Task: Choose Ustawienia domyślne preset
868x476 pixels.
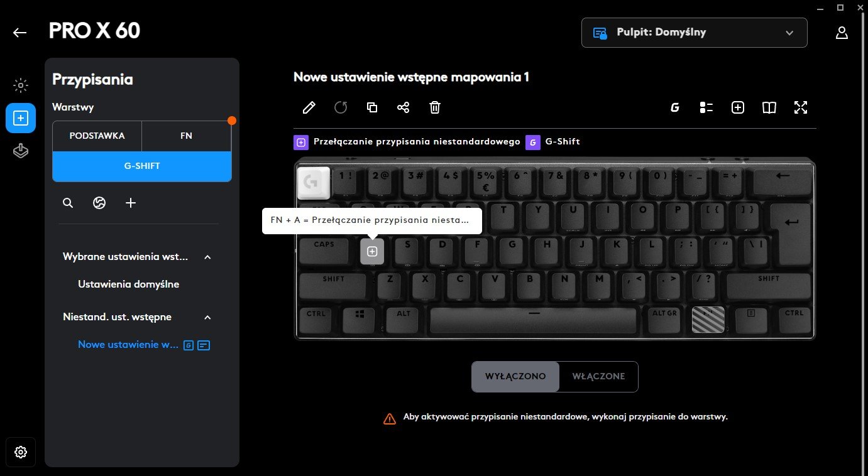Action: (x=129, y=284)
